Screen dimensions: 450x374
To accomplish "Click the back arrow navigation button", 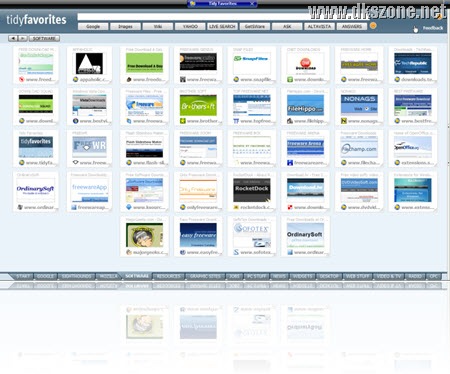I will click(13, 38).
